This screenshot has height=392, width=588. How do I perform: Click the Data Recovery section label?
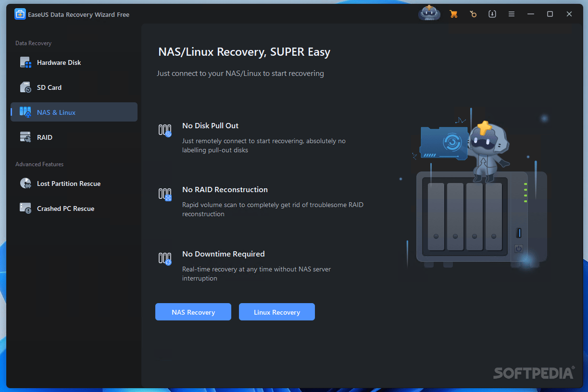coord(33,43)
